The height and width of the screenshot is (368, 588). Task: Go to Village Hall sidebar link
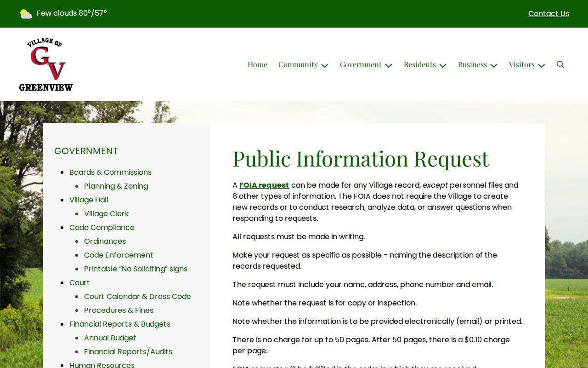(x=89, y=200)
